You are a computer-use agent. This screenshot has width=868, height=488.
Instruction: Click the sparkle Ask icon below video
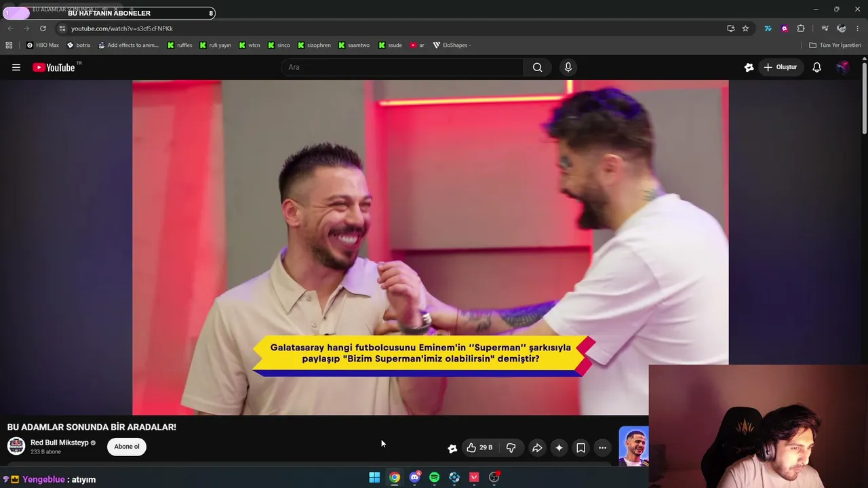(x=559, y=447)
